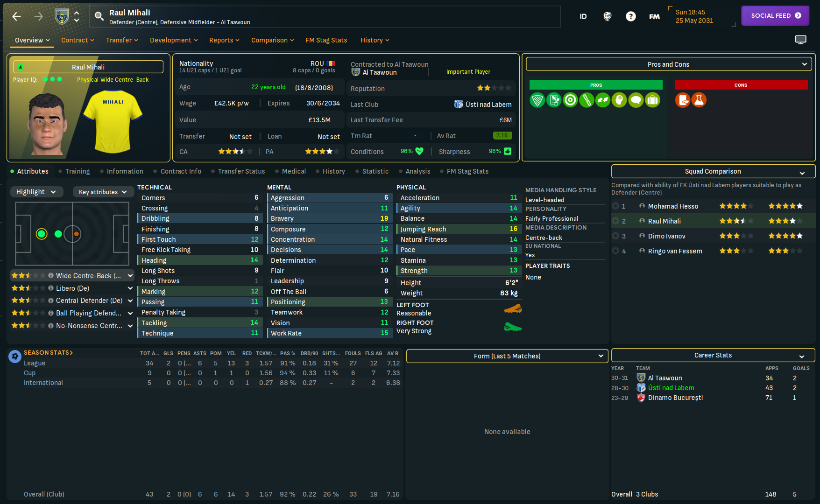
Task: Open the Career Stats dropdown
Action: pyautogui.click(x=713, y=355)
